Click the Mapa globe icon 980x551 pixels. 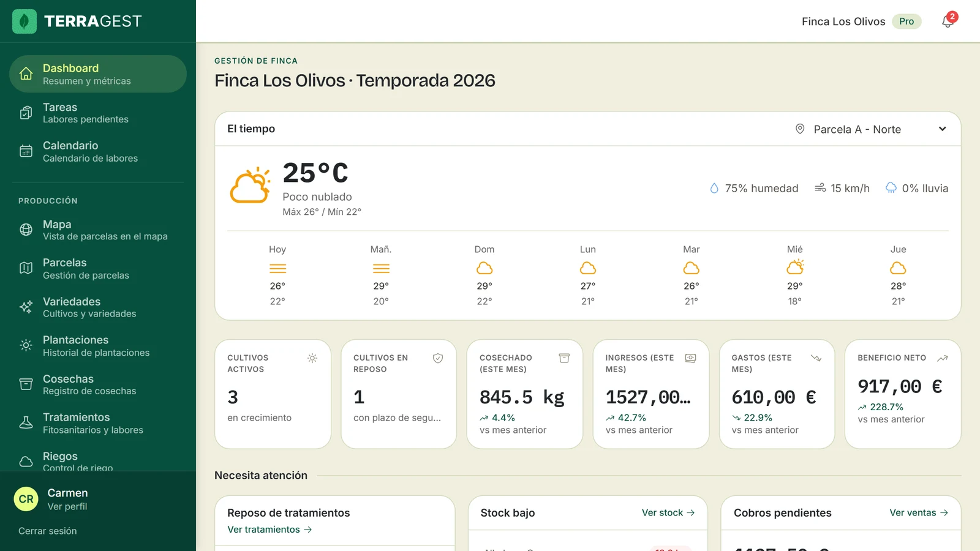26,230
